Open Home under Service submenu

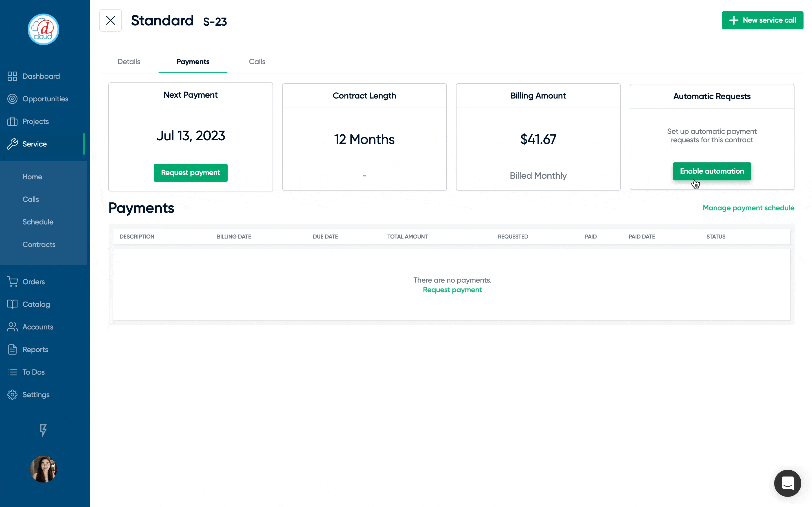[32, 177]
